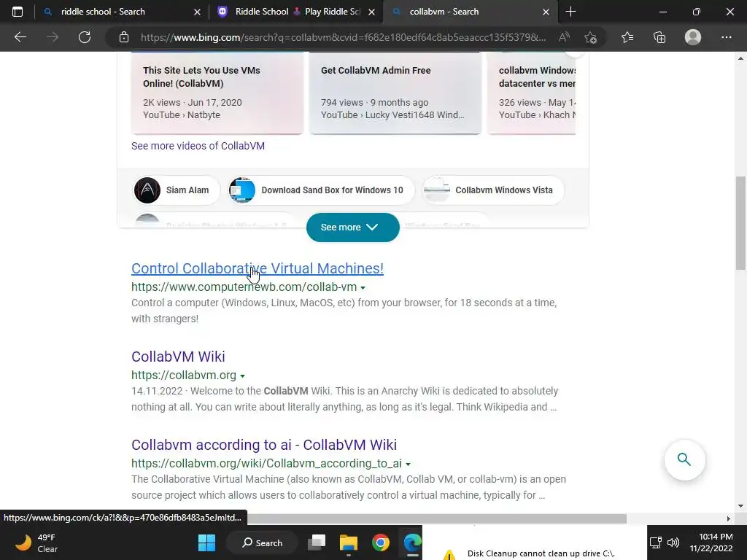Refresh the current Bing page
The image size is (747, 560).
click(x=85, y=37)
